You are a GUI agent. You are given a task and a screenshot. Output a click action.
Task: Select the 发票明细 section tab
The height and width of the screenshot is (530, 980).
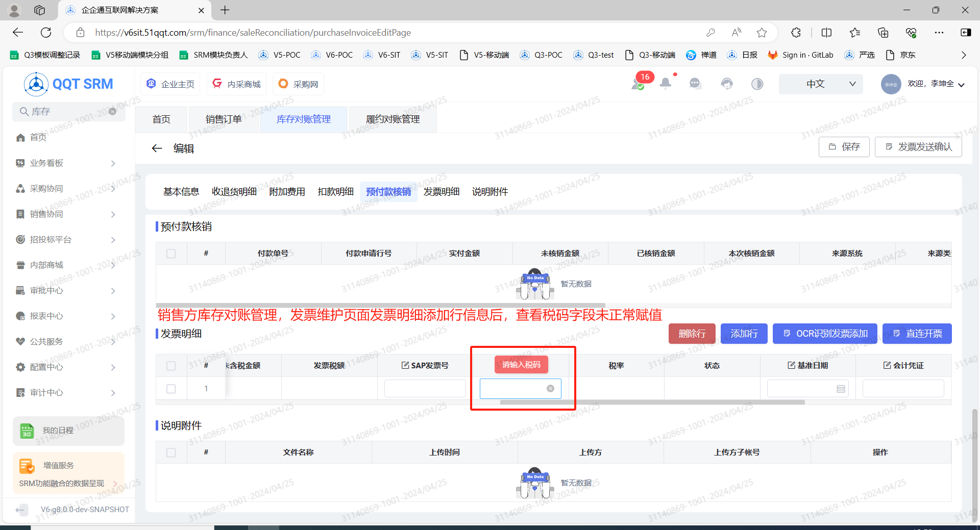pyautogui.click(x=441, y=192)
